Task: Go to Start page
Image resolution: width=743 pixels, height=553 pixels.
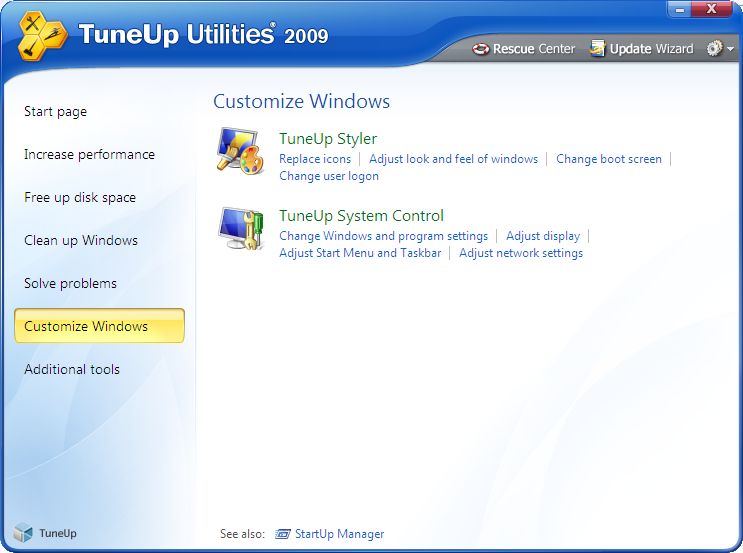Action: [x=55, y=111]
